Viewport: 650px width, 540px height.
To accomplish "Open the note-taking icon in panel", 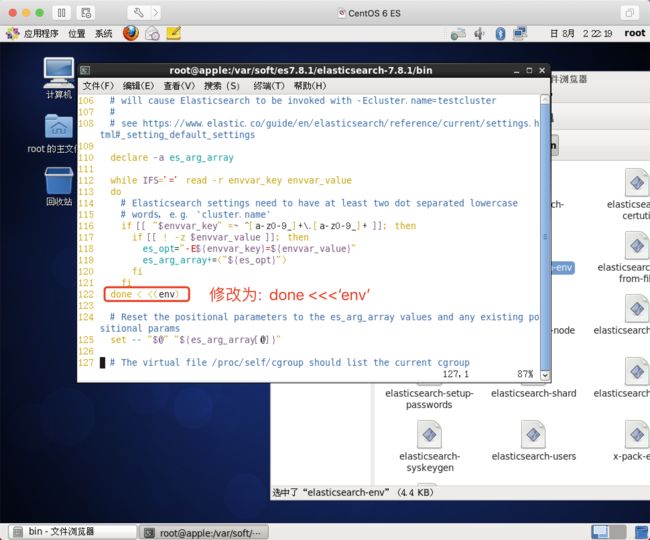I will coord(174,33).
